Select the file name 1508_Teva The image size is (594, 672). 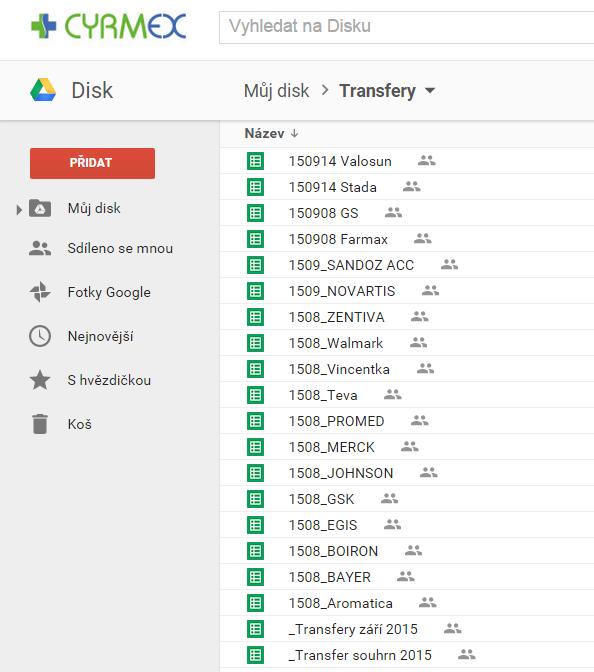tap(323, 395)
